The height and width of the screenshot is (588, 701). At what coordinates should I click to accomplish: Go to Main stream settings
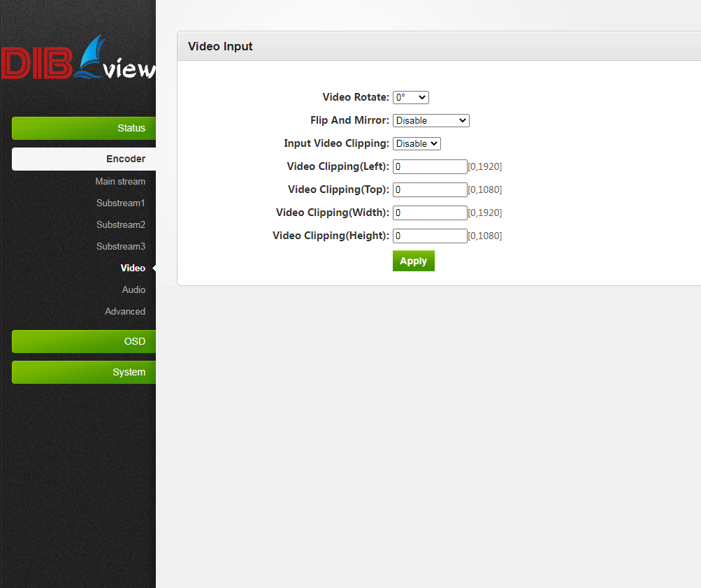click(x=120, y=181)
